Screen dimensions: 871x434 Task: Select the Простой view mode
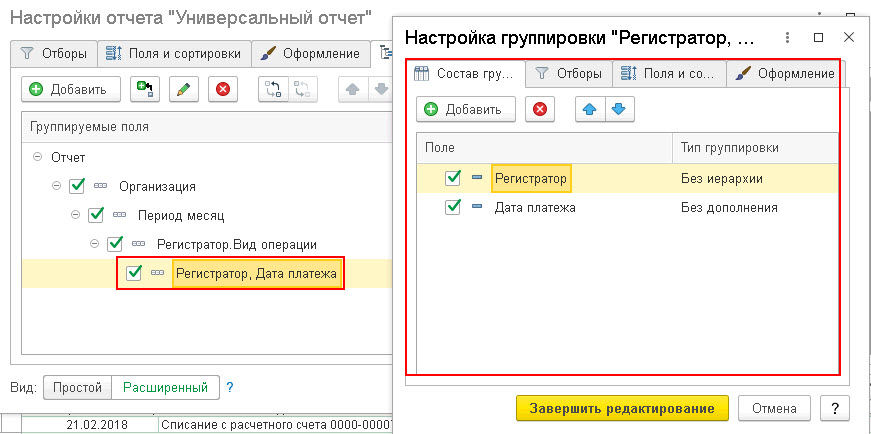[77, 387]
